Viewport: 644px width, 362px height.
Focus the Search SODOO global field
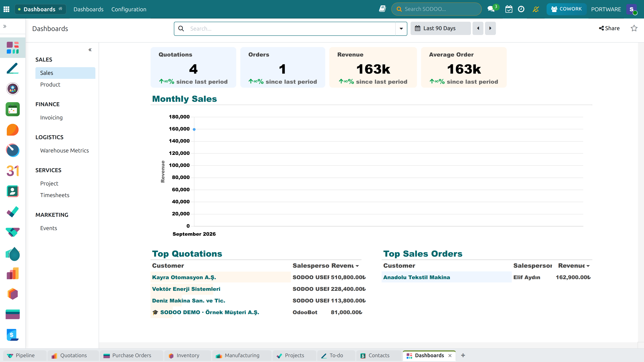pyautogui.click(x=436, y=9)
